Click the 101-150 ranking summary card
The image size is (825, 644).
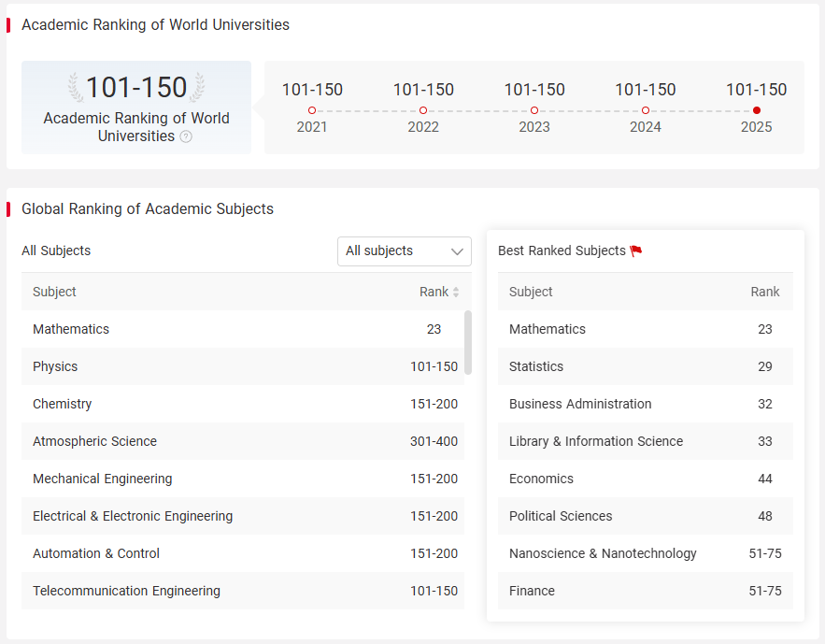pos(136,107)
